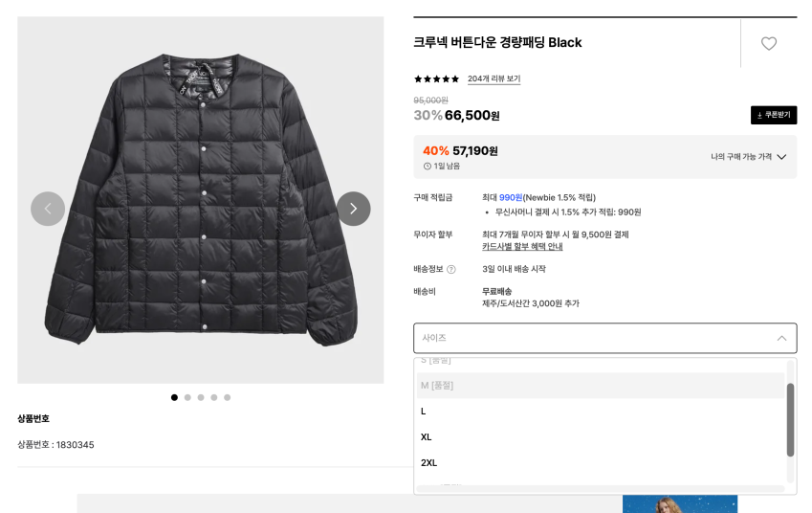Choose size 2XL from the list
Screen dimensions: 812x513
click(429, 463)
